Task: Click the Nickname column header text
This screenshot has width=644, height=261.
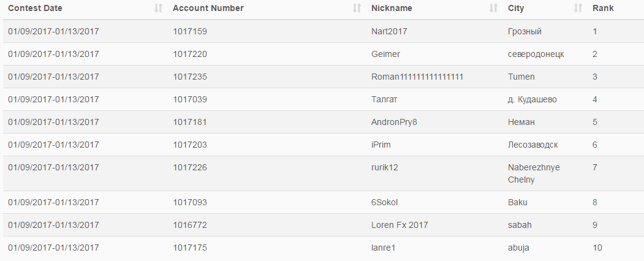Action: [392, 9]
